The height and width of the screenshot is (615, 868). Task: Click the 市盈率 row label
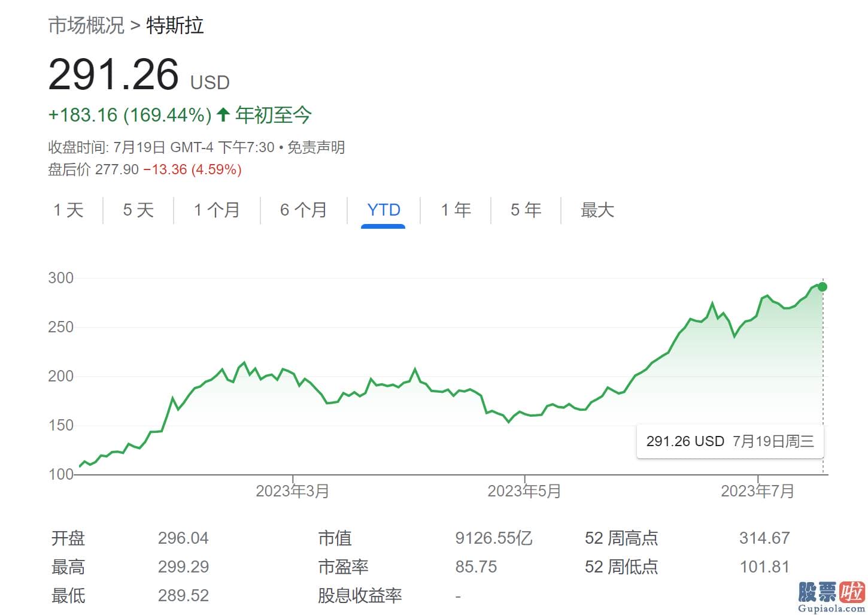coord(343,567)
